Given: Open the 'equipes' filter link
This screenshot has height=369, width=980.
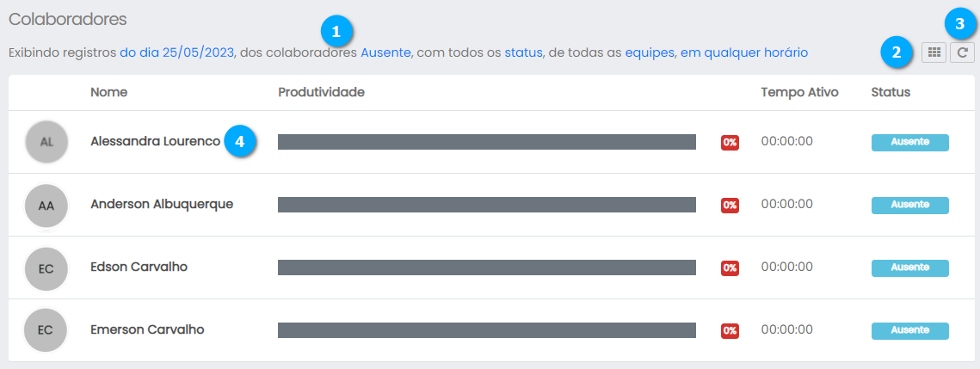Looking at the screenshot, I should tap(649, 52).
